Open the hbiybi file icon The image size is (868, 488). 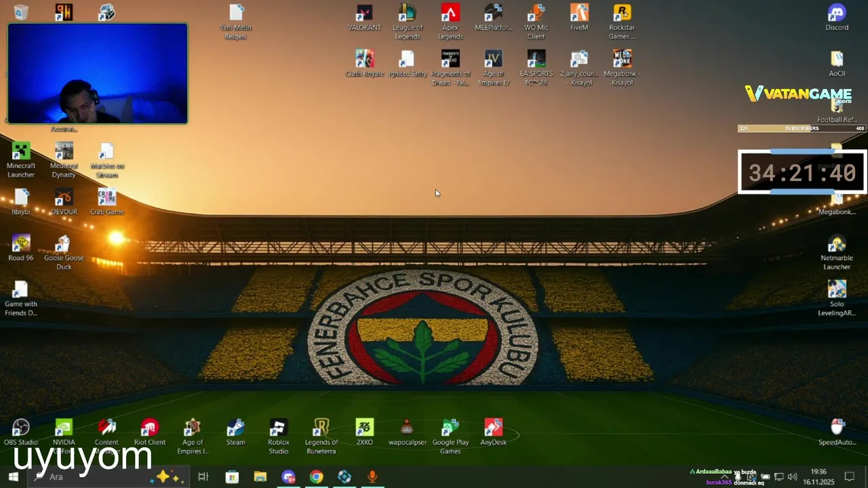(21, 202)
